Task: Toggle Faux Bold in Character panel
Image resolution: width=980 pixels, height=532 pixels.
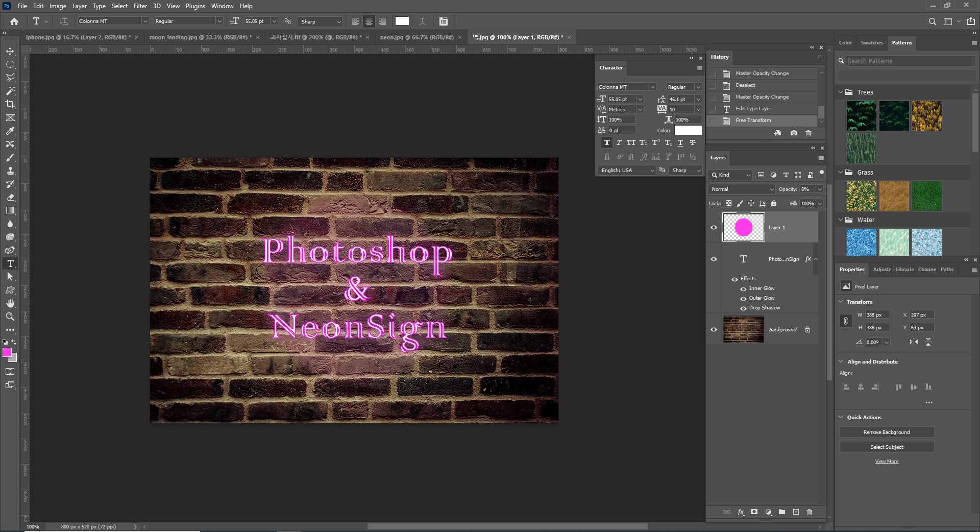Action: [606, 143]
